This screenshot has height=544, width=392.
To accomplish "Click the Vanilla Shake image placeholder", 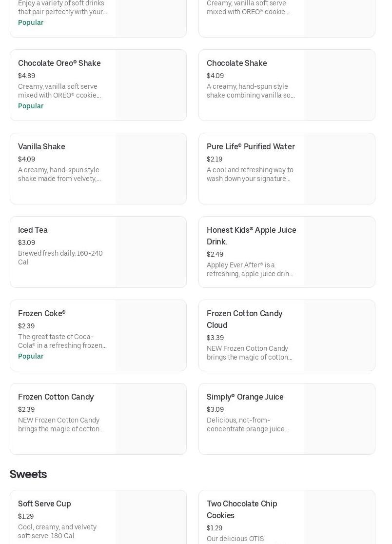I will pos(151,169).
